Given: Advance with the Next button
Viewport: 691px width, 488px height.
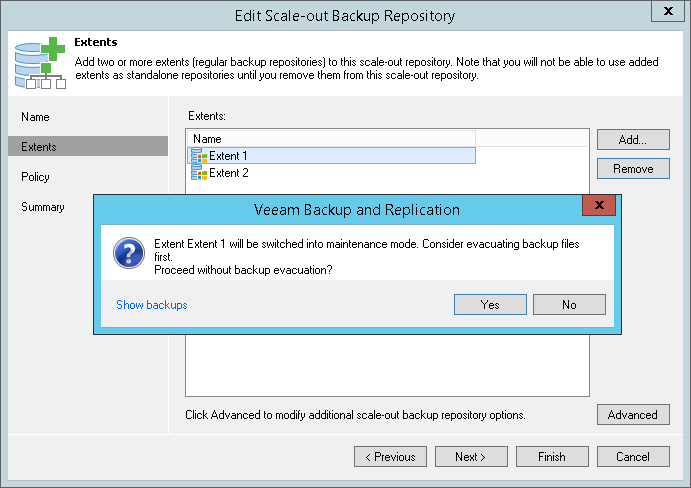Looking at the screenshot, I should tap(471, 457).
